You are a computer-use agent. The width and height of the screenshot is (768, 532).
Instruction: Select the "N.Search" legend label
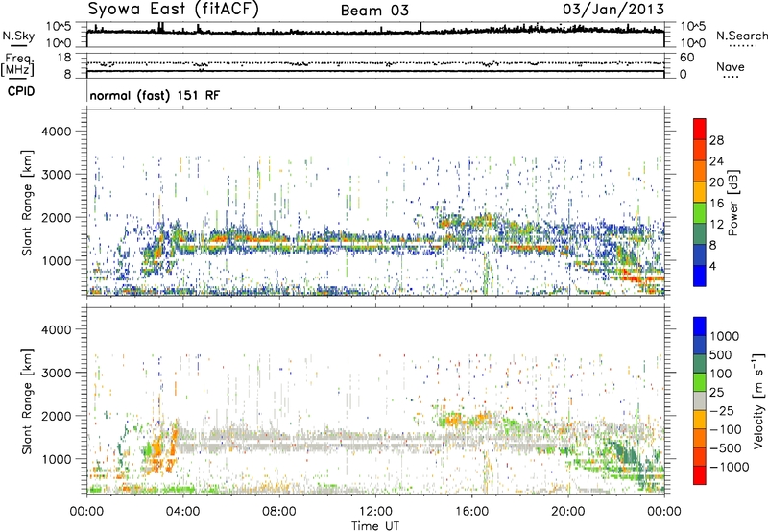(741, 36)
